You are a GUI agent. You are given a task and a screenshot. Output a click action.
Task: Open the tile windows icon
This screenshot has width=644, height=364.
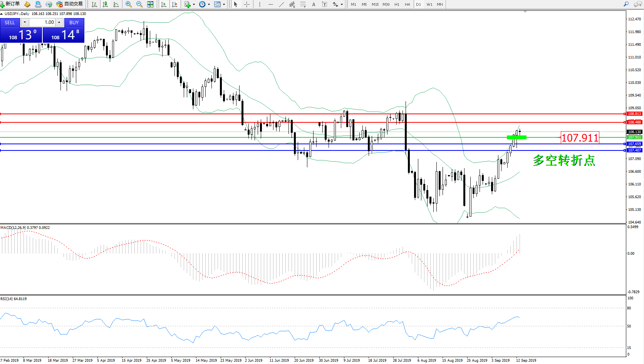tap(150, 4)
